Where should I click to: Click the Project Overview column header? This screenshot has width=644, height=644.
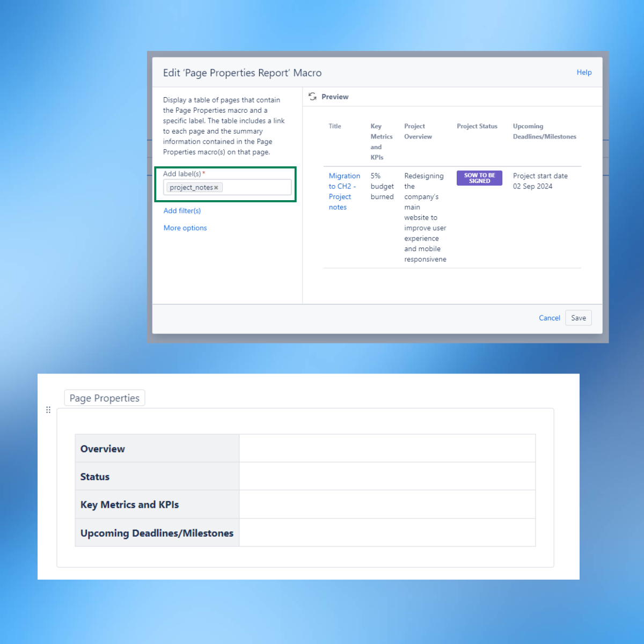(418, 131)
